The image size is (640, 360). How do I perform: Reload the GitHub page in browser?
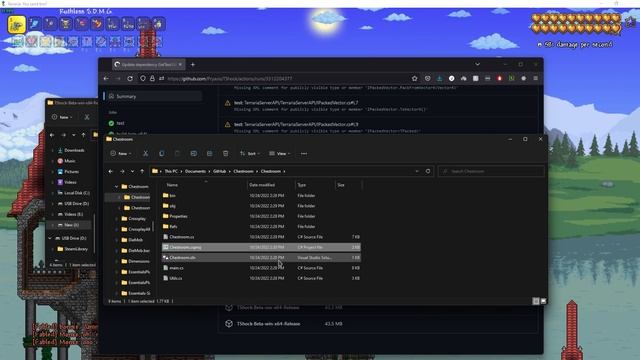coord(130,78)
